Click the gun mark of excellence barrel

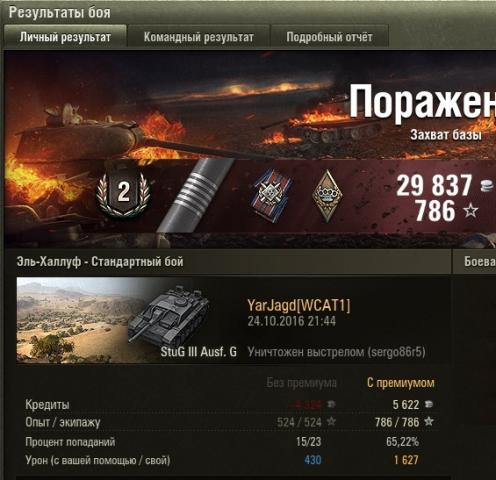pyautogui.click(x=195, y=196)
